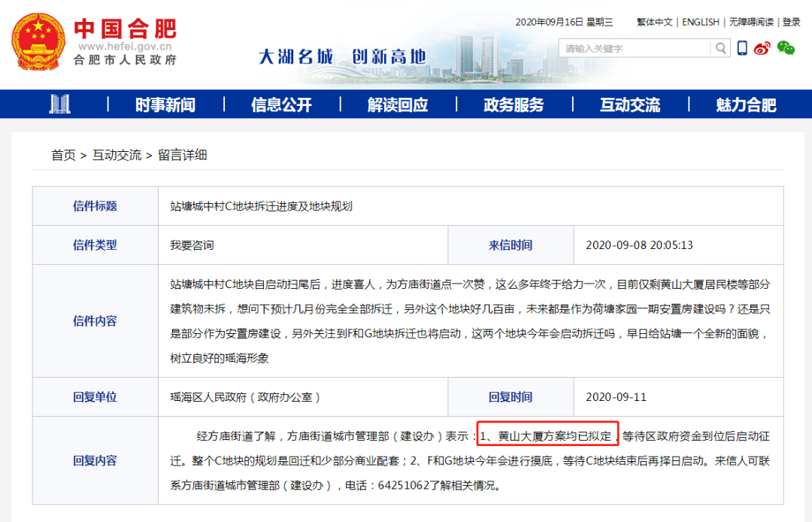Click the phone number 64251062
This screenshot has height=522, width=812.
pos(404,485)
